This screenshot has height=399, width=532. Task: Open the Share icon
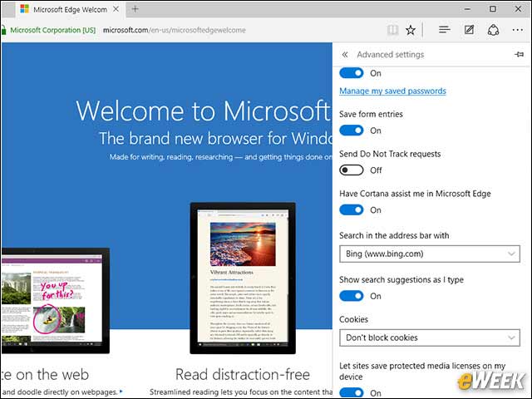tap(493, 30)
